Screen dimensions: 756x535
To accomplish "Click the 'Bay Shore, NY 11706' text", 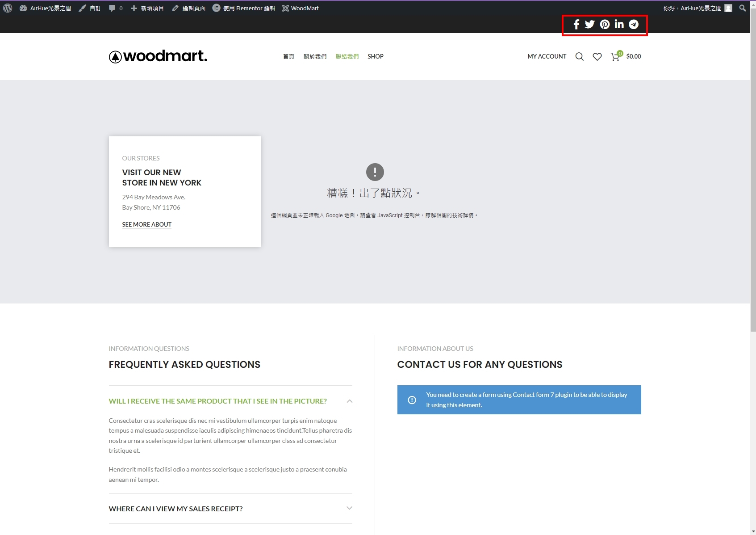I will click(151, 207).
